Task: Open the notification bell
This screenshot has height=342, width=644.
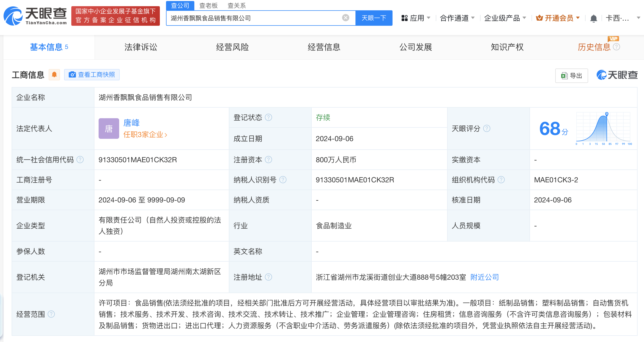Action: pos(594,18)
